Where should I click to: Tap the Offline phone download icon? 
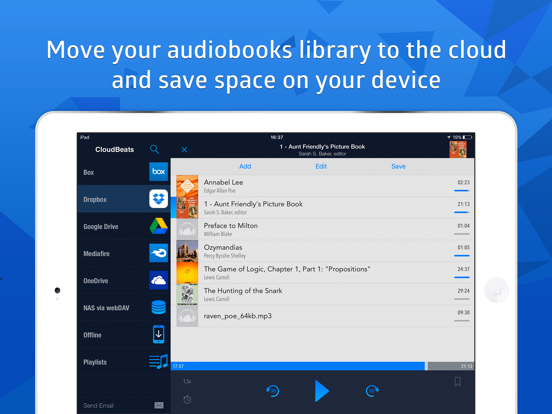tap(158, 334)
